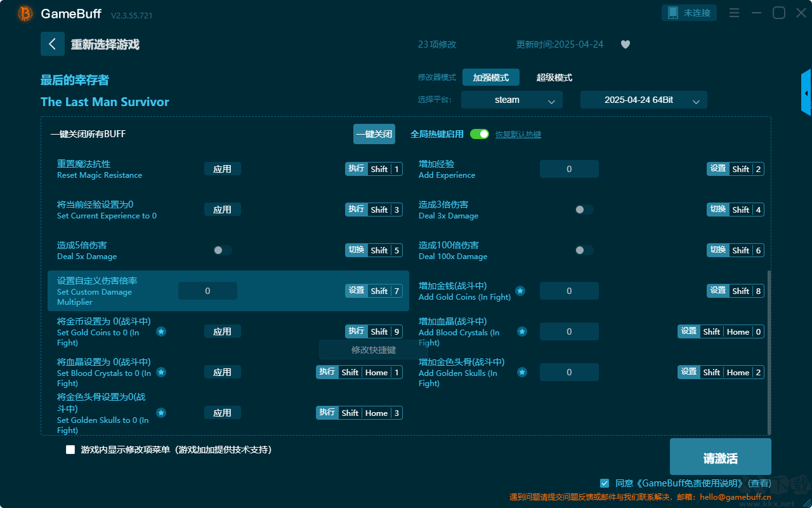Click the 23项修改 count text

click(x=437, y=44)
